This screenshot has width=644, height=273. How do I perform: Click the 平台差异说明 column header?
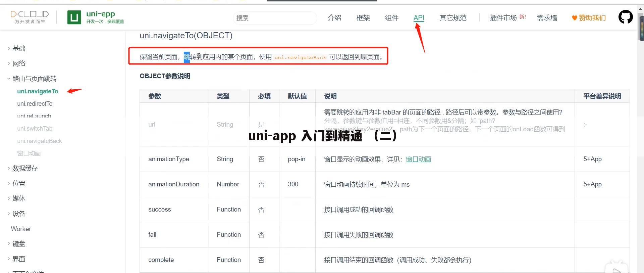click(x=602, y=96)
